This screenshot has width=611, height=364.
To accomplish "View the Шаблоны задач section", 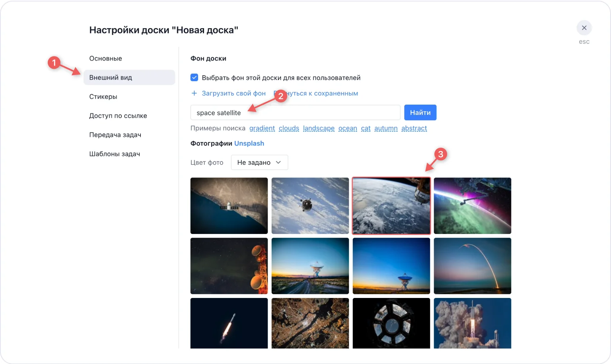I will [x=115, y=154].
